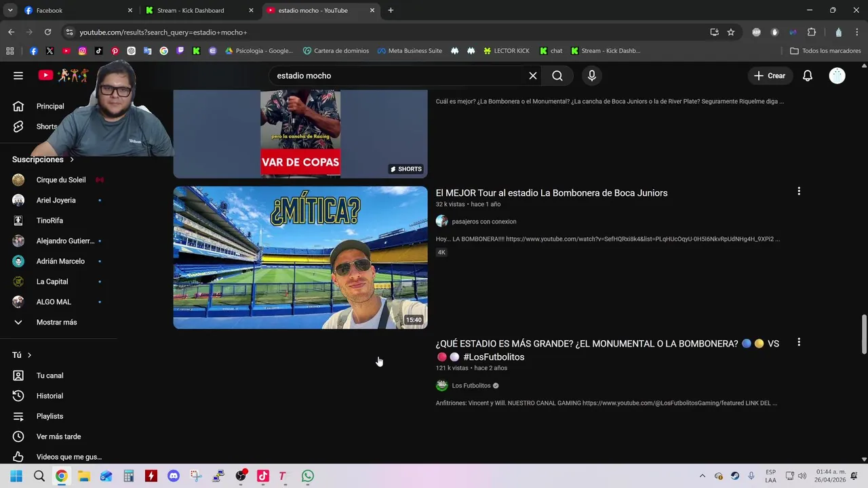Screen dimensions: 868x488
Task: Expand the Tú section chevron
Action: [x=29, y=355]
